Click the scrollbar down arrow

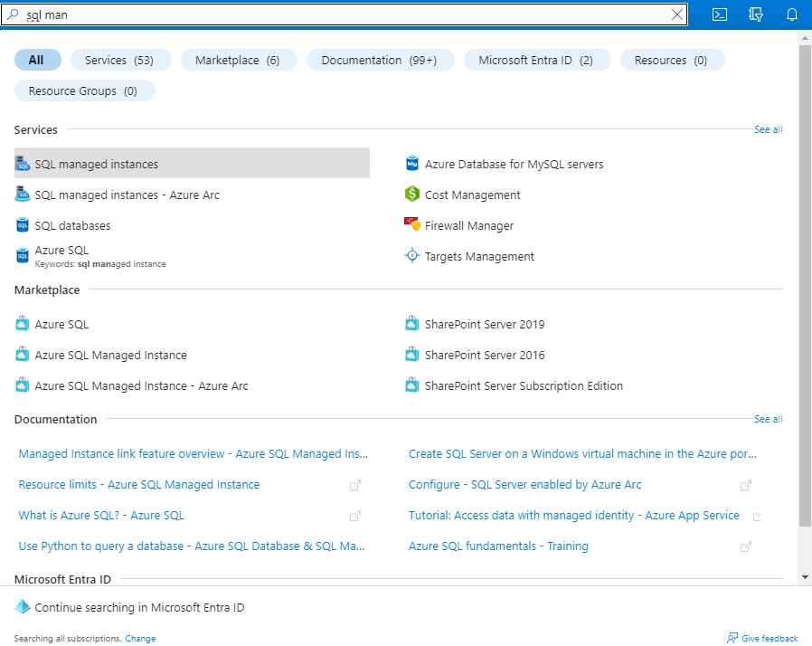805,576
